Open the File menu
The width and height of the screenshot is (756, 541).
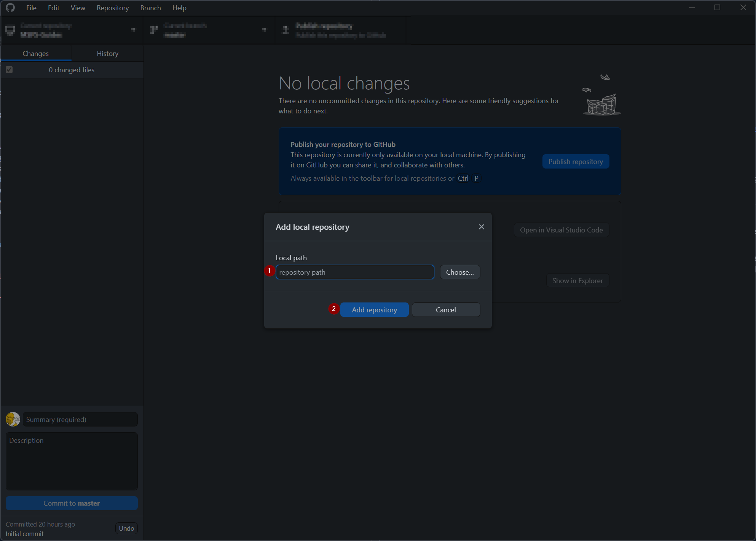click(x=31, y=8)
